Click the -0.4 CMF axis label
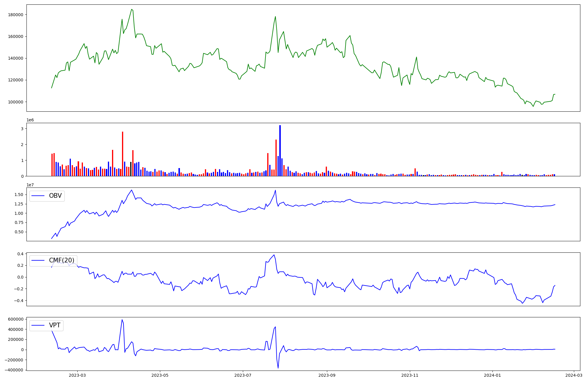Image resolution: width=588 pixels, height=382 pixels. pyautogui.click(x=19, y=301)
